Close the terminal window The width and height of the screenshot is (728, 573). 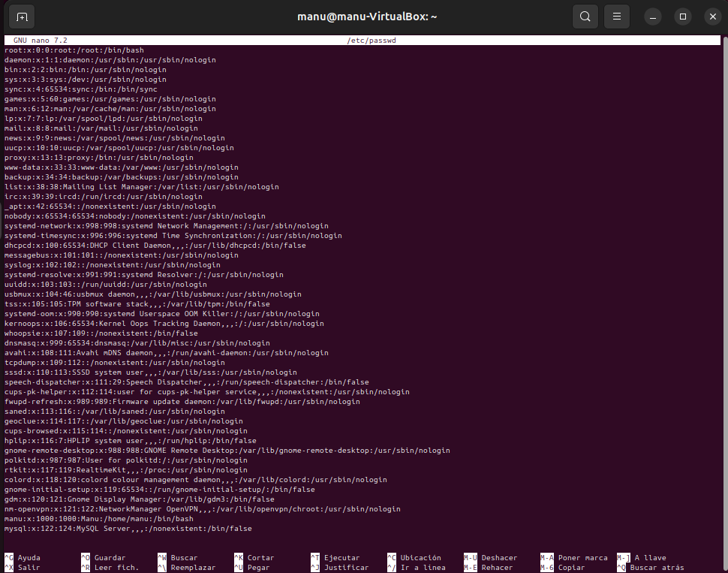711,16
